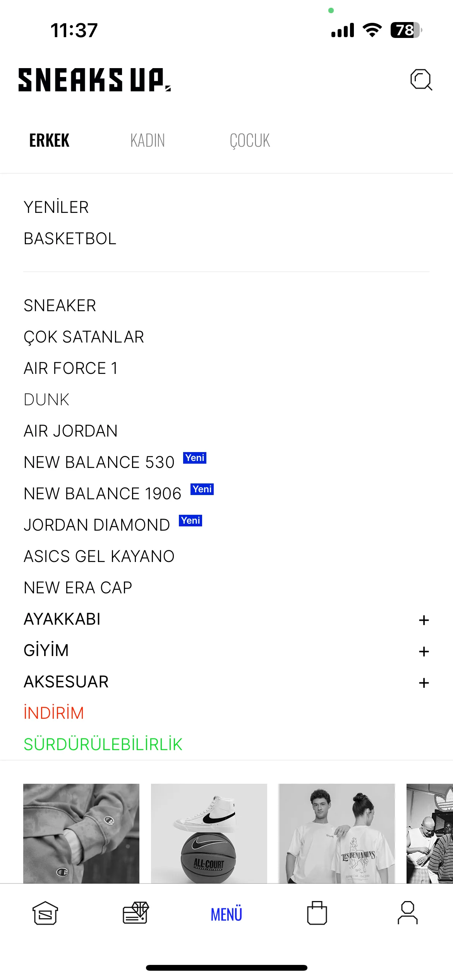This screenshot has height=980, width=453.
Task: Open the Champion jacket thumbnail
Action: point(81,833)
